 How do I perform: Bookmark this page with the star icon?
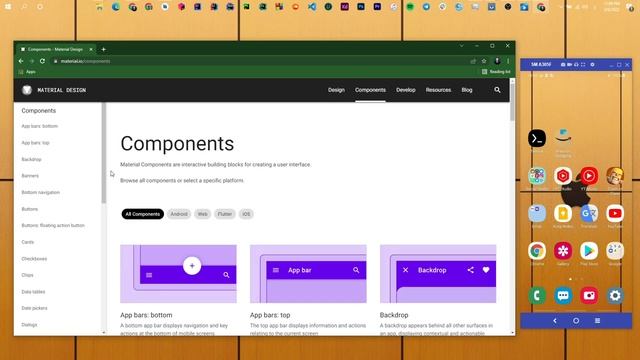484,61
